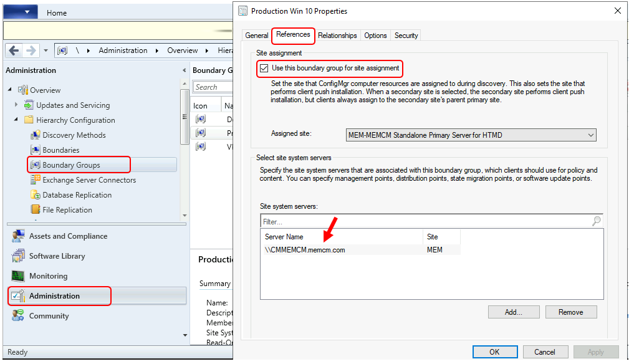
Task: Click the Database Replication icon
Action: point(36,195)
